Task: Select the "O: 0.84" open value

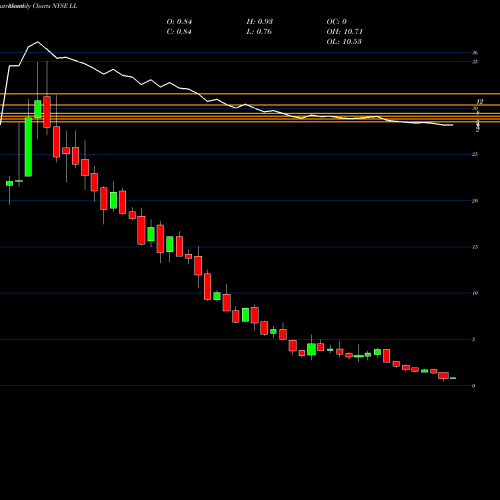Action: coord(179,22)
